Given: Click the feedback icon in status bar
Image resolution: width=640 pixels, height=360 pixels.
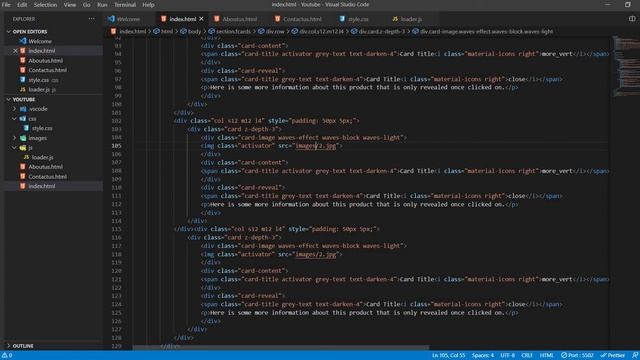Looking at the screenshot, I should point(635,356).
